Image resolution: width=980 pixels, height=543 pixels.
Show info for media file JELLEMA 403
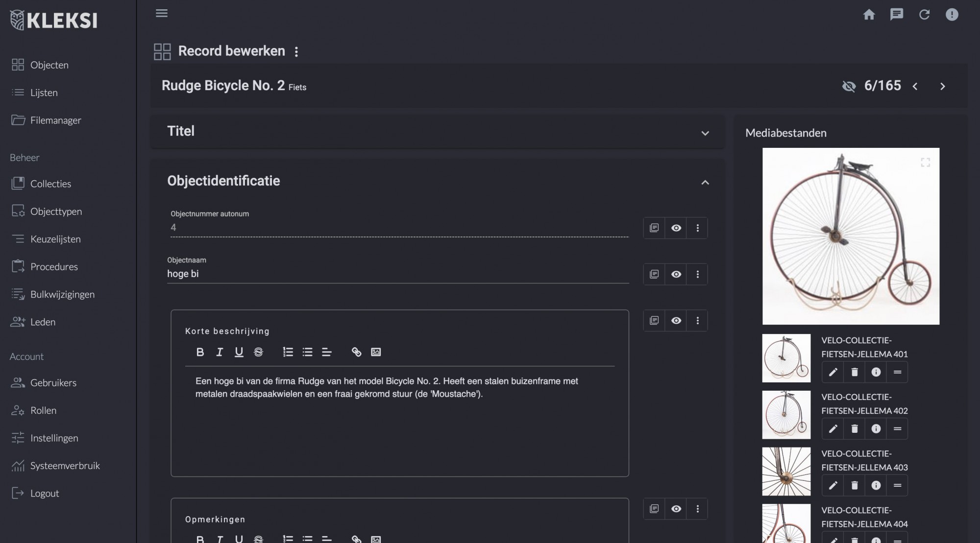[876, 485]
